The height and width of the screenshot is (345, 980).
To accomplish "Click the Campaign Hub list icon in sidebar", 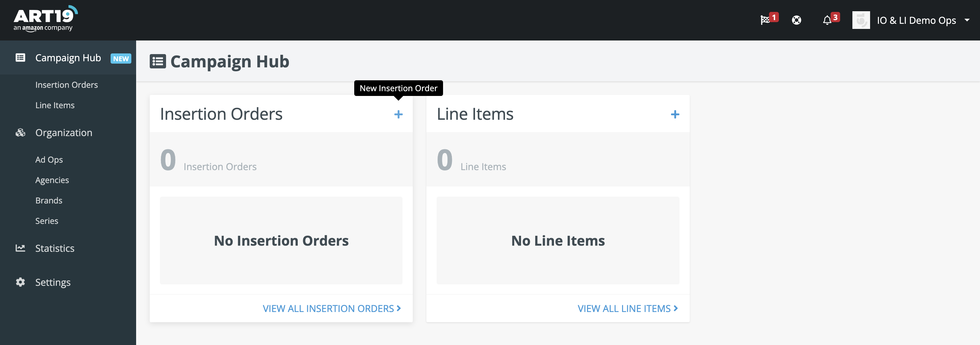I will pyautogui.click(x=20, y=57).
